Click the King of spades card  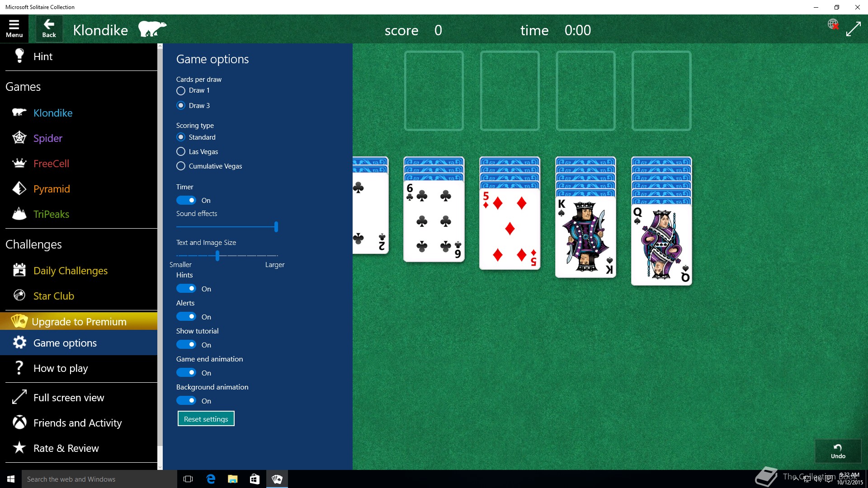585,237
